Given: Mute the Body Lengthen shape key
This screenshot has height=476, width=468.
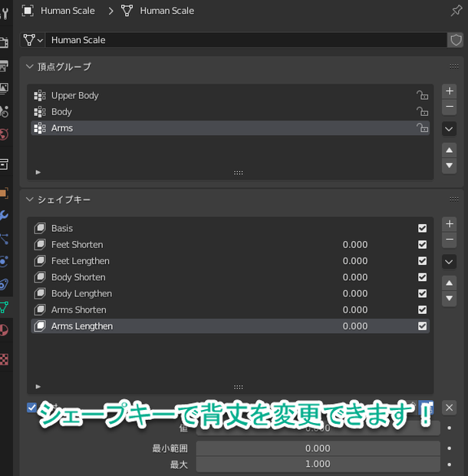Looking at the screenshot, I should pos(422,293).
